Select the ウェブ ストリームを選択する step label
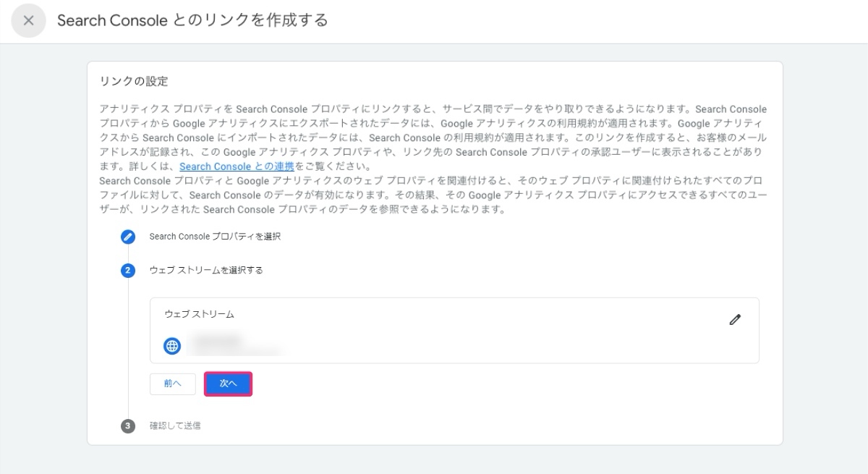 205,270
